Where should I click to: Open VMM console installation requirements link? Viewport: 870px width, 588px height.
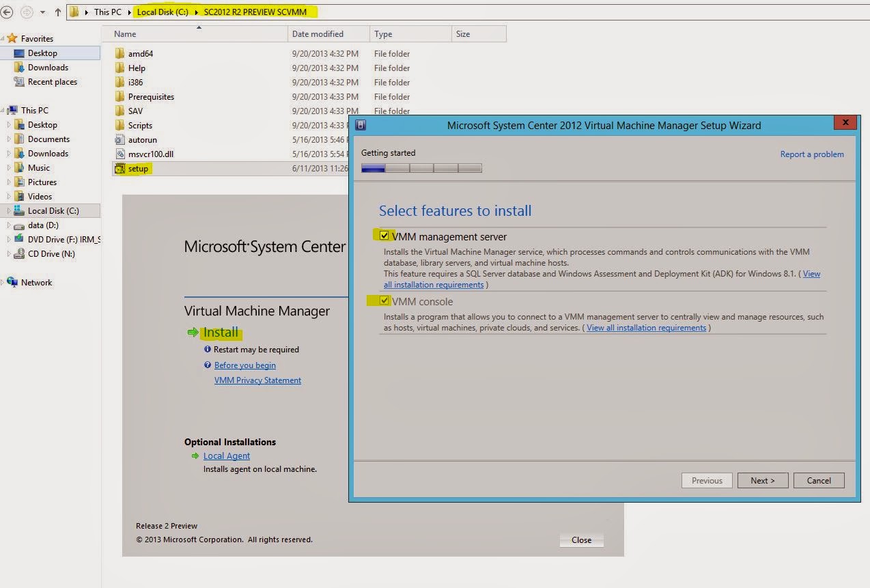click(646, 328)
